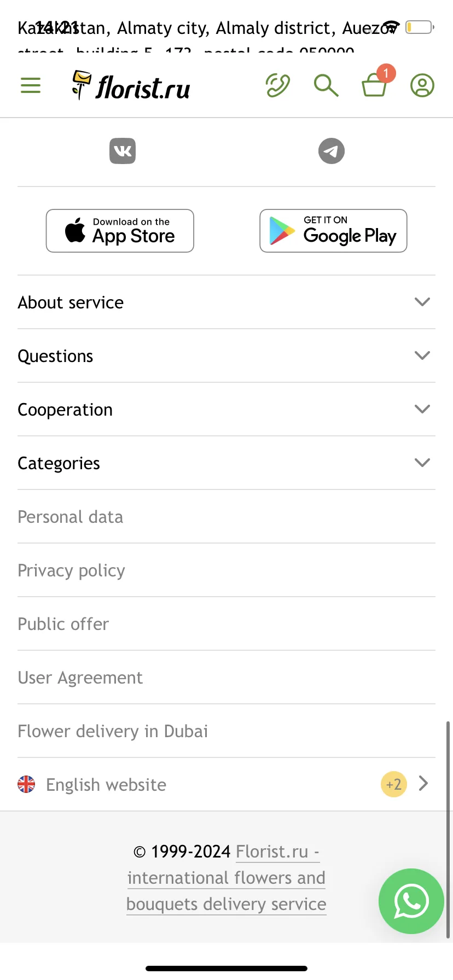The height and width of the screenshot is (980, 453).
Task: Expand the About service section
Action: [226, 302]
